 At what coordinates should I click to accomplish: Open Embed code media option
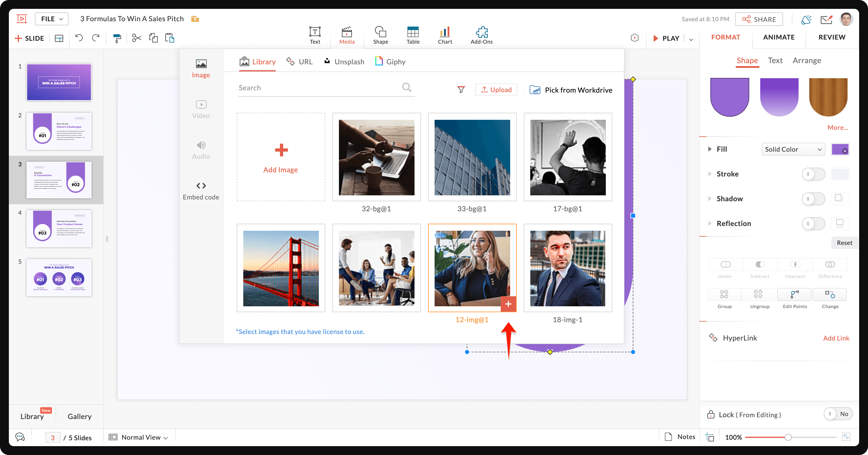click(201, 191)
